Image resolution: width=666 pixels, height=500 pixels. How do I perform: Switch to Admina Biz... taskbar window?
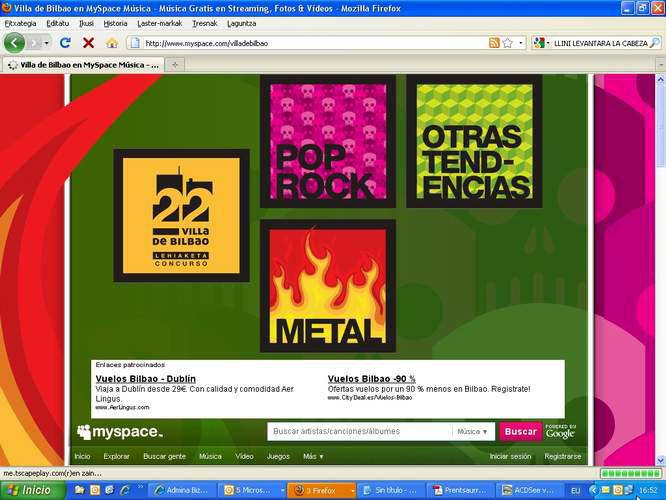pos(182,491)
